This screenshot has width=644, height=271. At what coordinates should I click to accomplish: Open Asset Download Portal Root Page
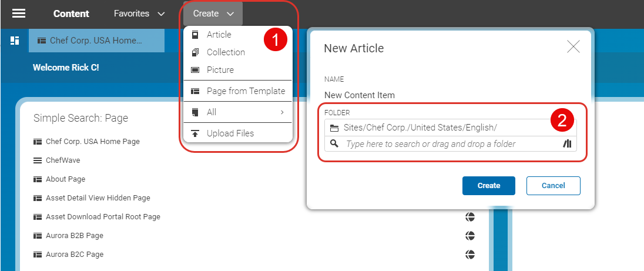click(x=103, y=217)
